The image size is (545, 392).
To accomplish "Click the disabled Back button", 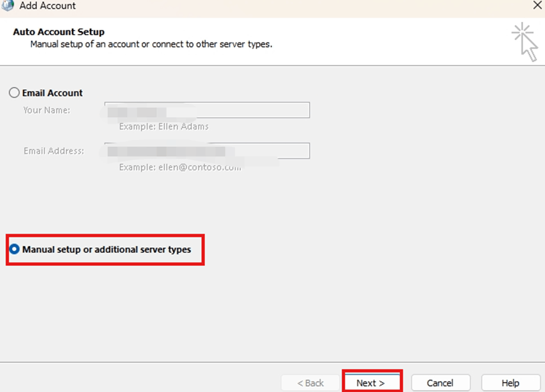I will pyautogui.click(x=310, y=383).
